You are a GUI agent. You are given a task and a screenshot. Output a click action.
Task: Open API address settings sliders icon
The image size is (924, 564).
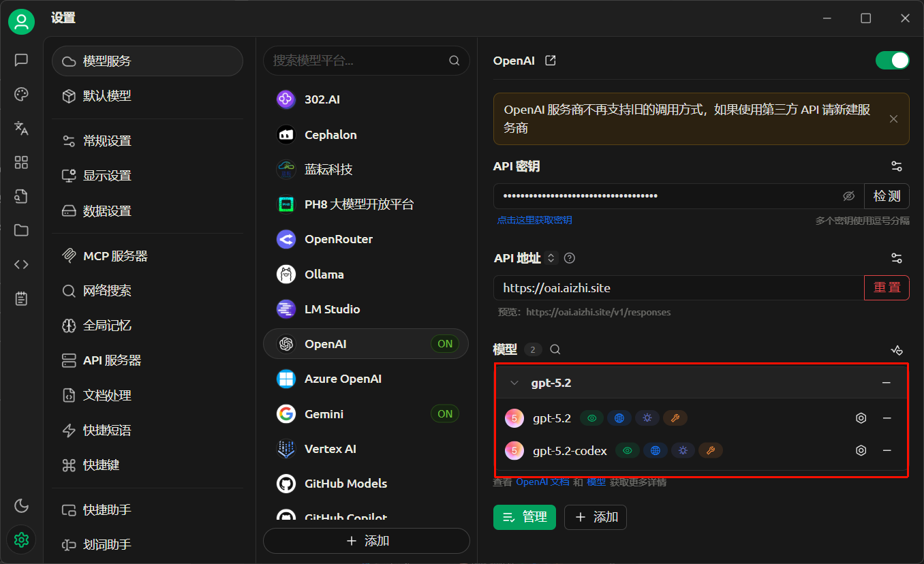click(897, 258)
